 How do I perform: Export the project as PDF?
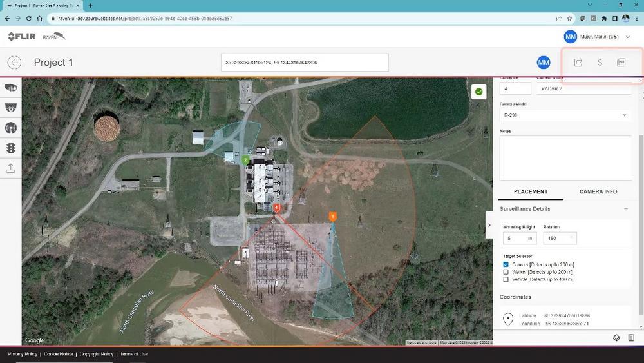pos(621,63)
